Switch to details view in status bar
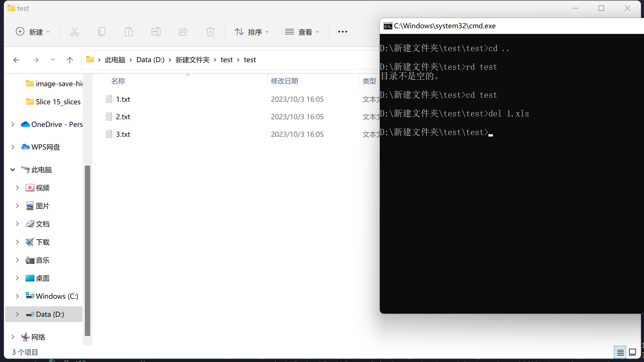 point(620,352)
